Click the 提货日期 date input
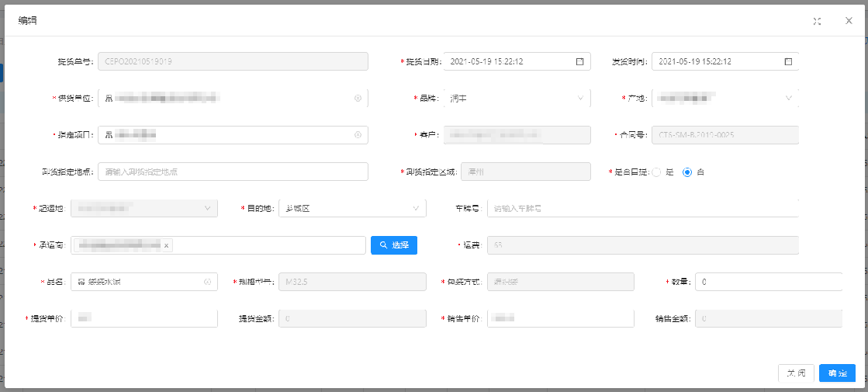 [x=517, y=61]
